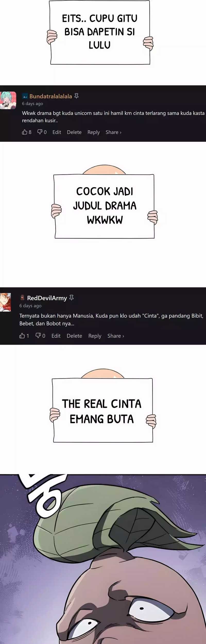Click pin icon beside Bundatralalalala

click(76, 96)
